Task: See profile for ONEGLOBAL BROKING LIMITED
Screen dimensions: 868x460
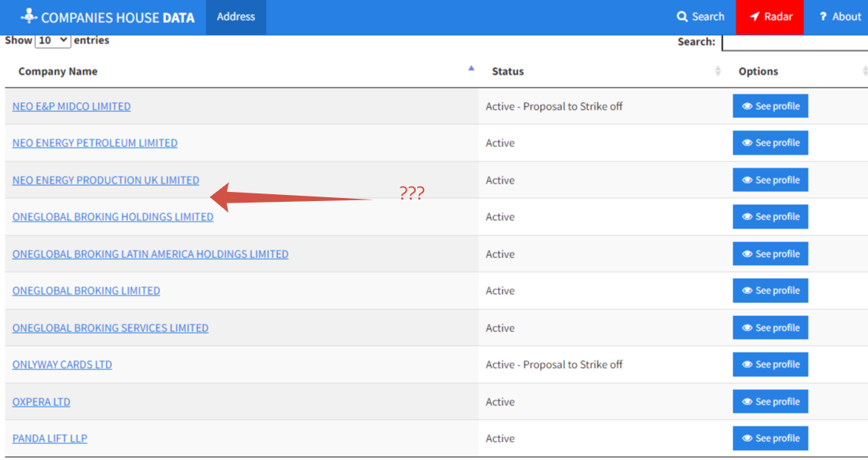Action: (770, 291)
